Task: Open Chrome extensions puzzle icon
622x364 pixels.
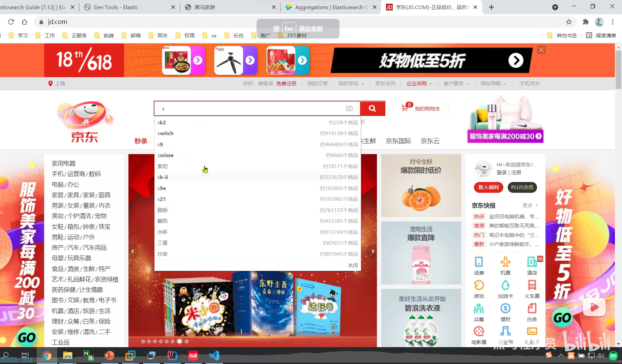Action: click(x=586, y=22)
